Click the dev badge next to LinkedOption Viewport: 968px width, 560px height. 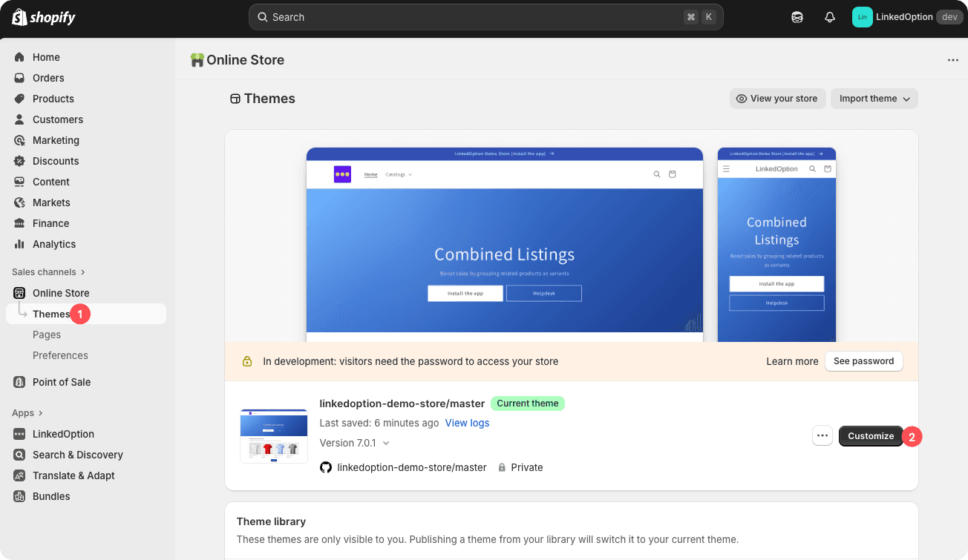949,17
